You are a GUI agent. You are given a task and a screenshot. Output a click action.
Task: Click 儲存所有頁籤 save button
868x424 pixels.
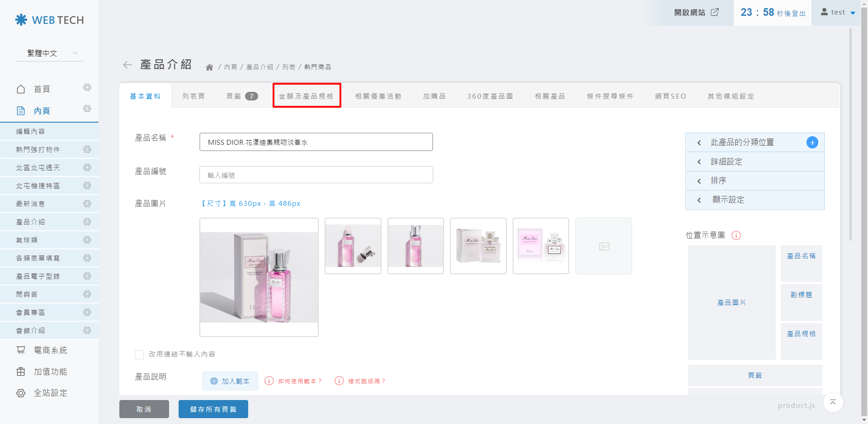click(213, 409)
